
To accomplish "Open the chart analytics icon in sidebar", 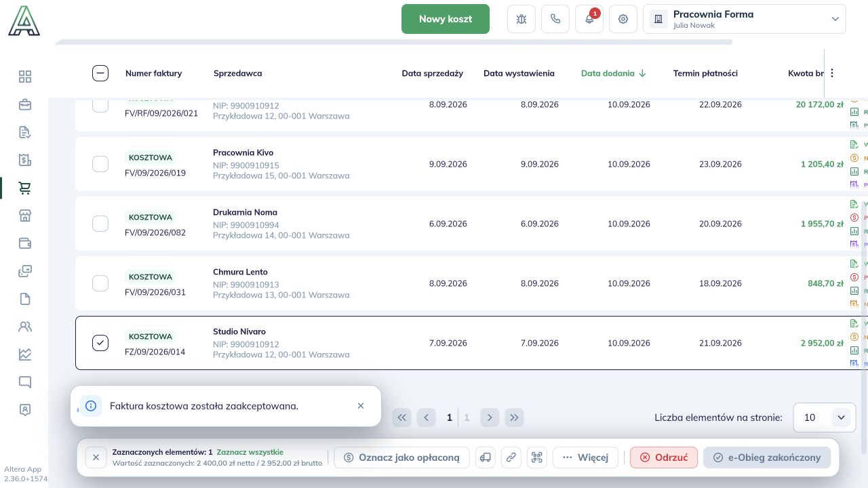I will pyautogui.click(x=25, y=354).
